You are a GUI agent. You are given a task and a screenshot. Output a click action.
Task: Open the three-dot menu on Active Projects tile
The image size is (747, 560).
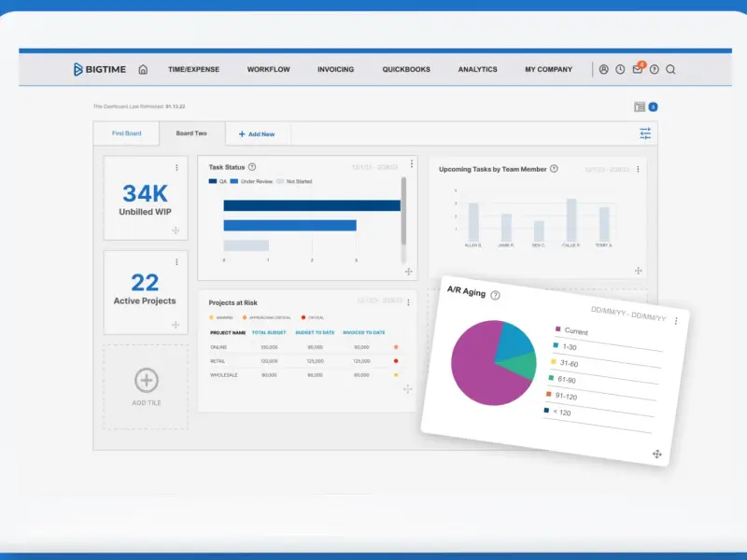click(x=176, y=262)
